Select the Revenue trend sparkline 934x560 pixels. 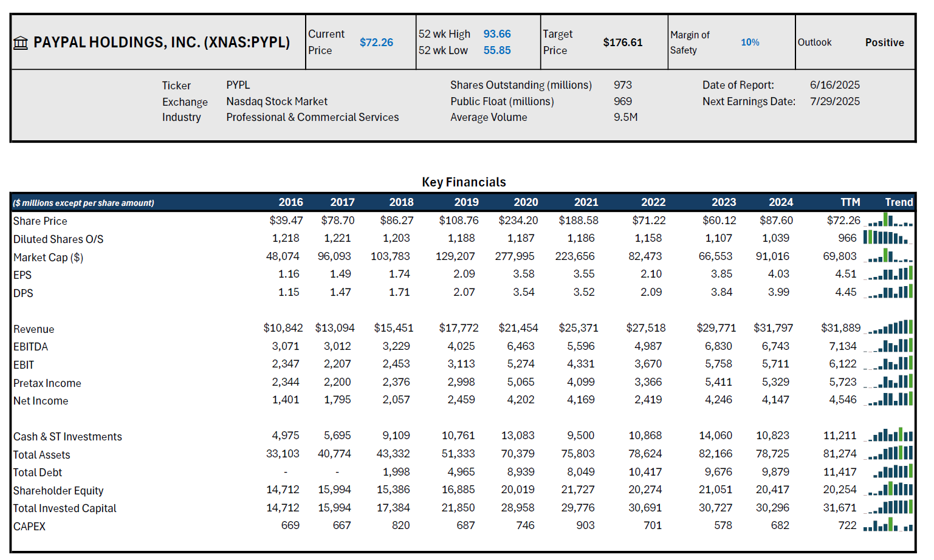(888, 328)
